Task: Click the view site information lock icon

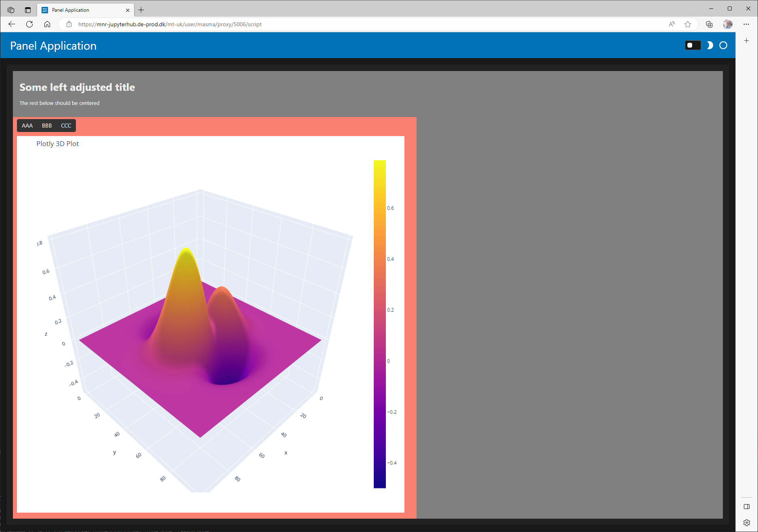Action: (x=69, y=24)
